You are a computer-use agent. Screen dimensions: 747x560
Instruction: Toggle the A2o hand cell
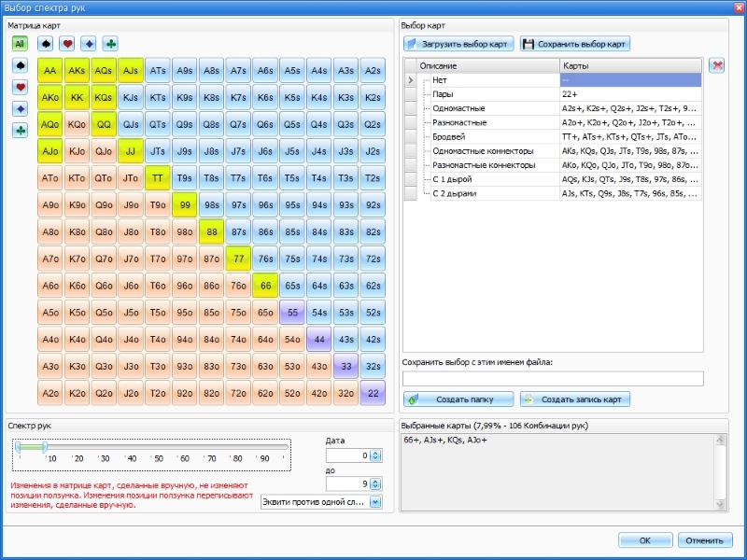coord(50,393)
